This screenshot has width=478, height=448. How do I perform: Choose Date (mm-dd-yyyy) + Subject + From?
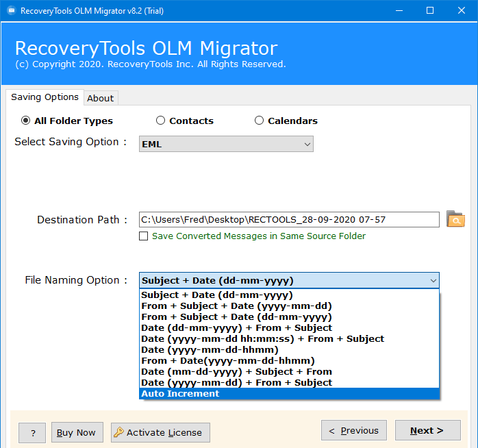tap(289, 372)
